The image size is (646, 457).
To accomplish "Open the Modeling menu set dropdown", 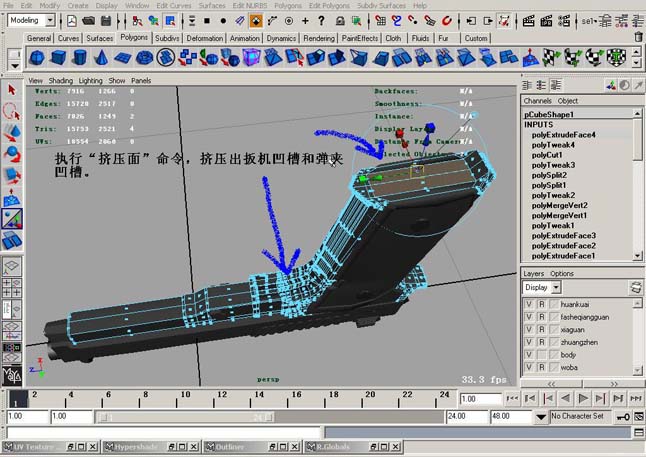I will pos(31,20).
